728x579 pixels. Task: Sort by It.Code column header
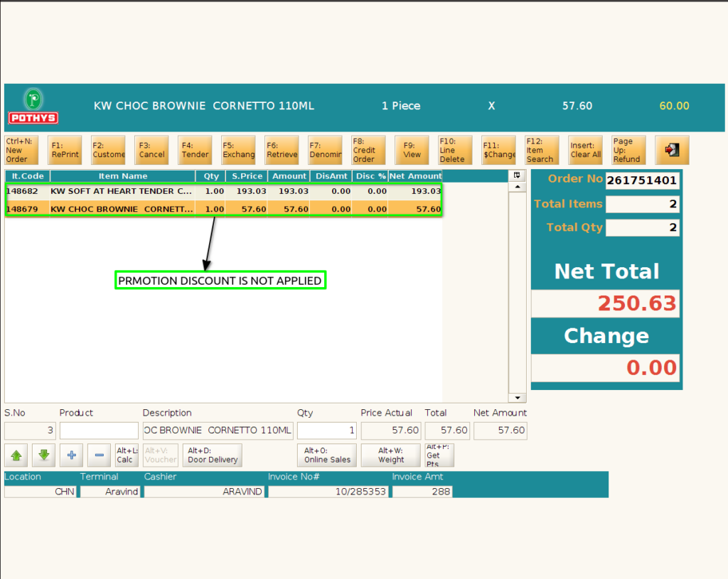click(28, 176)
